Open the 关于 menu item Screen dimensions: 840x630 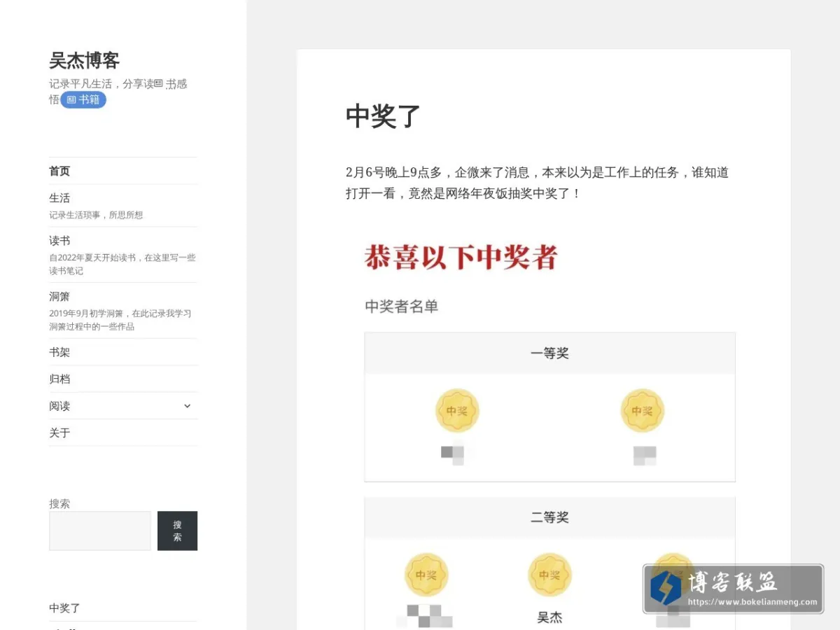click(59, 433)
